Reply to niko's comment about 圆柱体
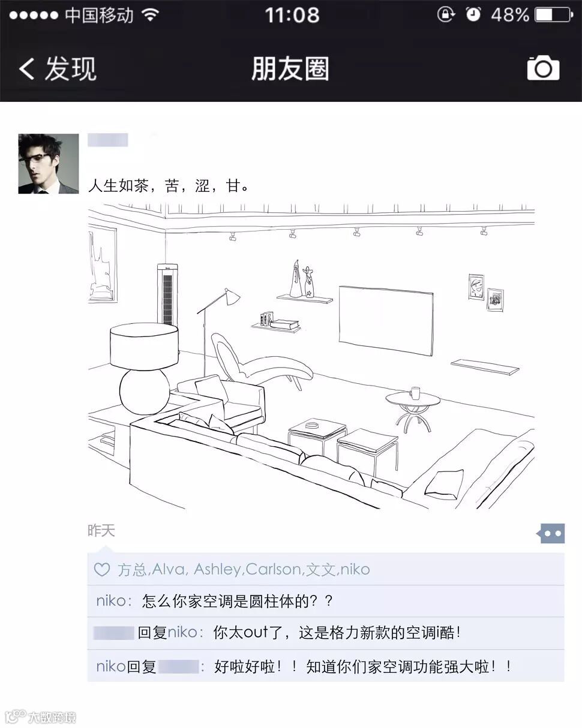 point(326,601)
